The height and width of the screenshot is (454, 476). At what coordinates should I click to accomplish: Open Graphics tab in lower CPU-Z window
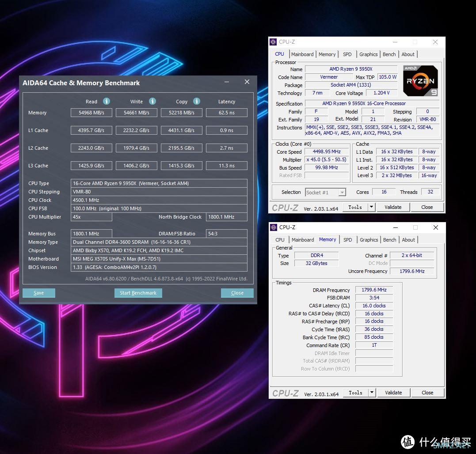(x=369, y=239)
